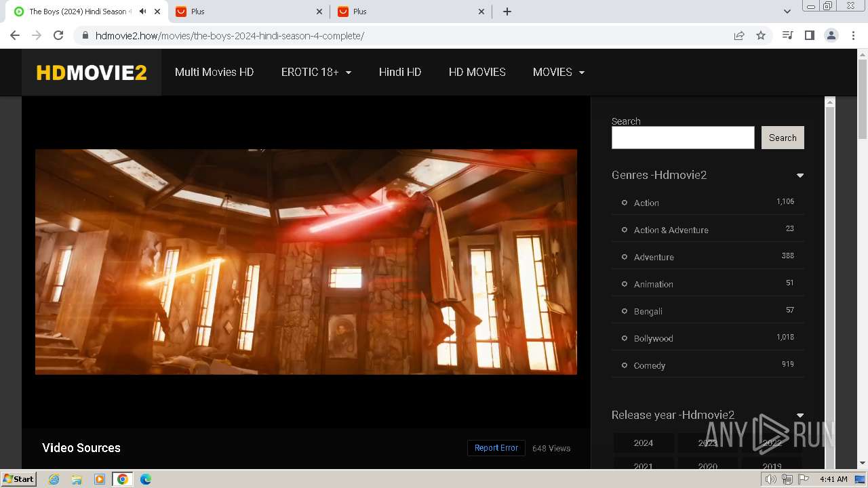Screen dimensions: 868x488
Task: Click the 648 Views text
Action: point(551,448)
